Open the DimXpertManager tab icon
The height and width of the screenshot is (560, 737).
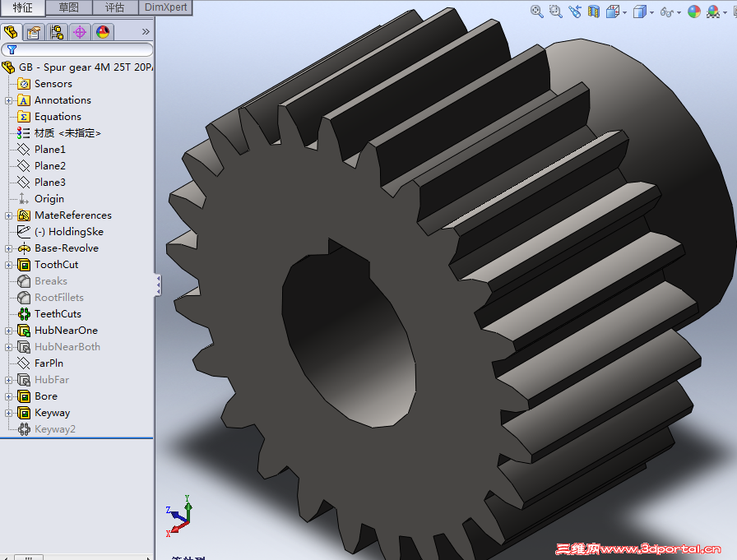[x=80, y=32]
